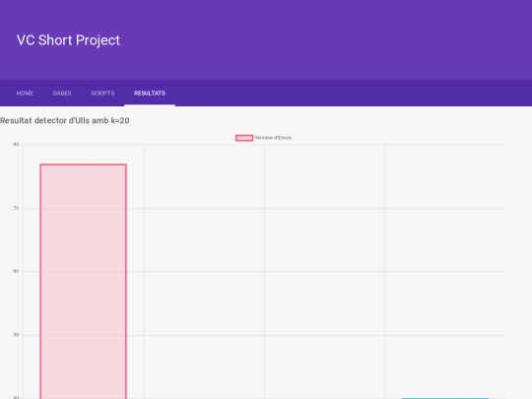The image size is (532, 399).
Task: Click the 60 y-axis label
Action: click(16, 271)
